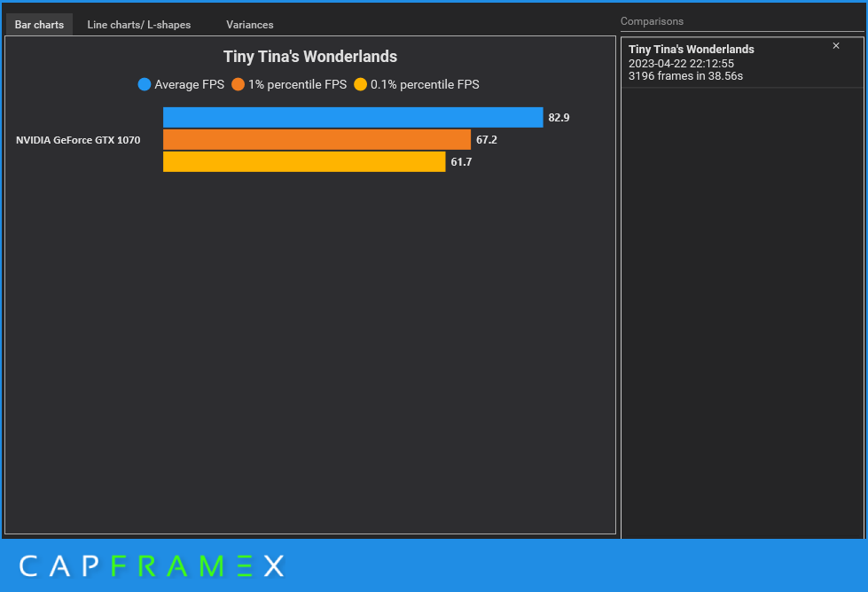Click the 0.1% percentile FPS legend text
The height and width of the screenshot is (592, 868).
tap(425, 85)
